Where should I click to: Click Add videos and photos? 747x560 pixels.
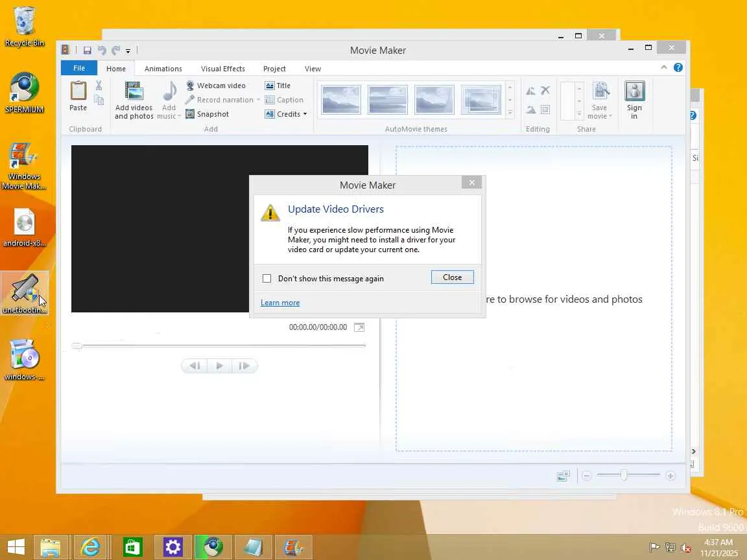[x=134, y=100]
